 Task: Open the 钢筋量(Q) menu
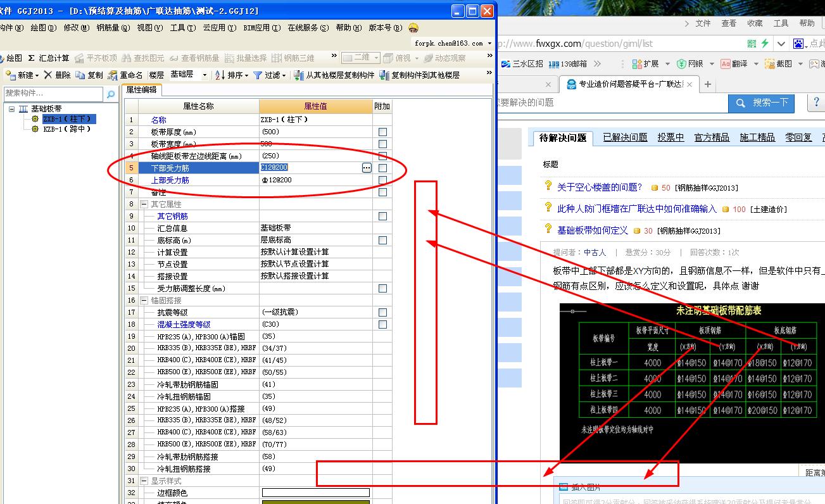[113, 28]
